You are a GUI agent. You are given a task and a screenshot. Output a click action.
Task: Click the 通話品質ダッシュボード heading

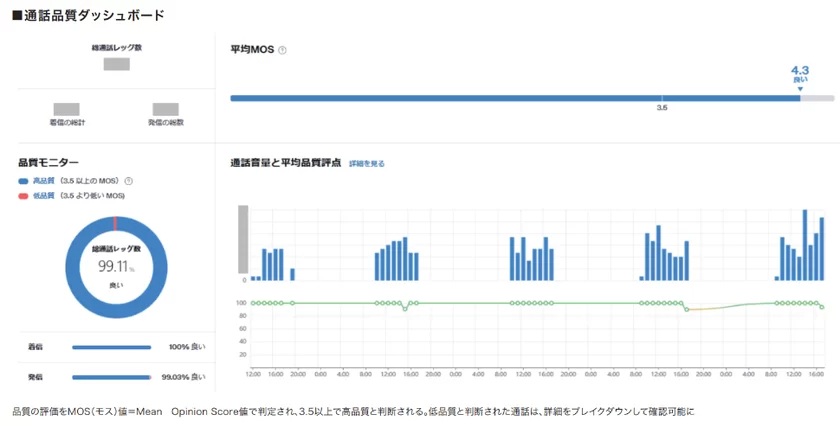[88, 15]
